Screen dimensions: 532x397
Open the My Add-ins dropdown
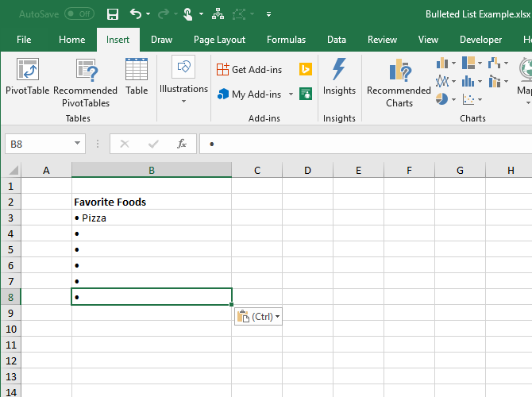click(x=291, y=94)
